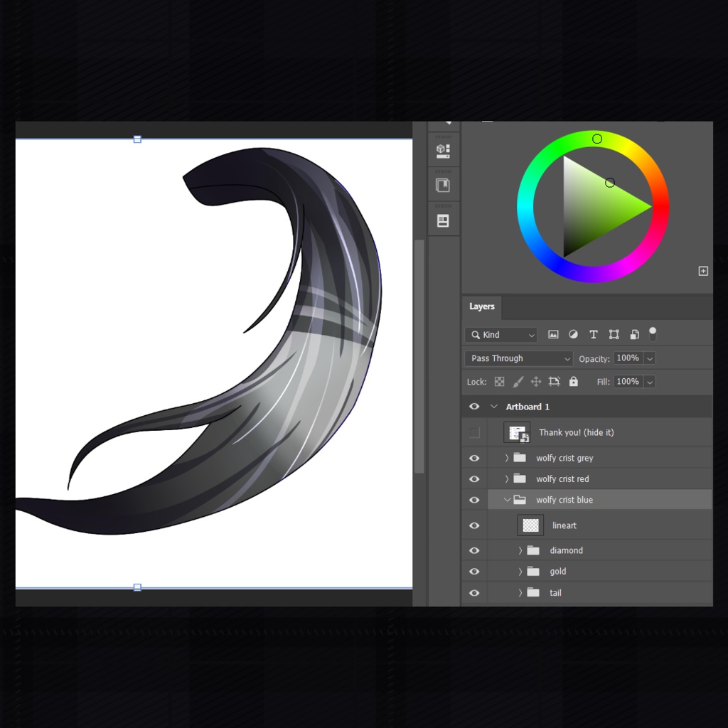This screenshot has height=728, width=728.
Task: Click the hue ring marker on color wheel
Action: click(x=597, y=139)
